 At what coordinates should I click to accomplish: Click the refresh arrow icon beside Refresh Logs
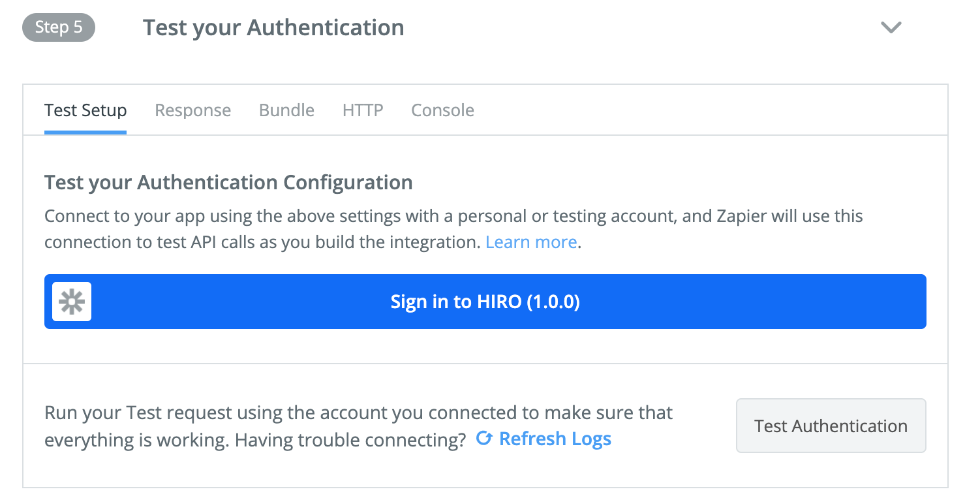(483, 438)
